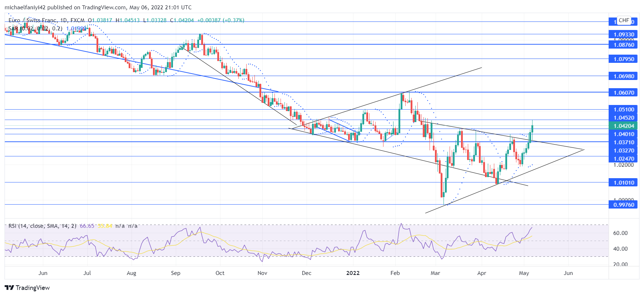Click the Feb label on time axis

[395, 273]
